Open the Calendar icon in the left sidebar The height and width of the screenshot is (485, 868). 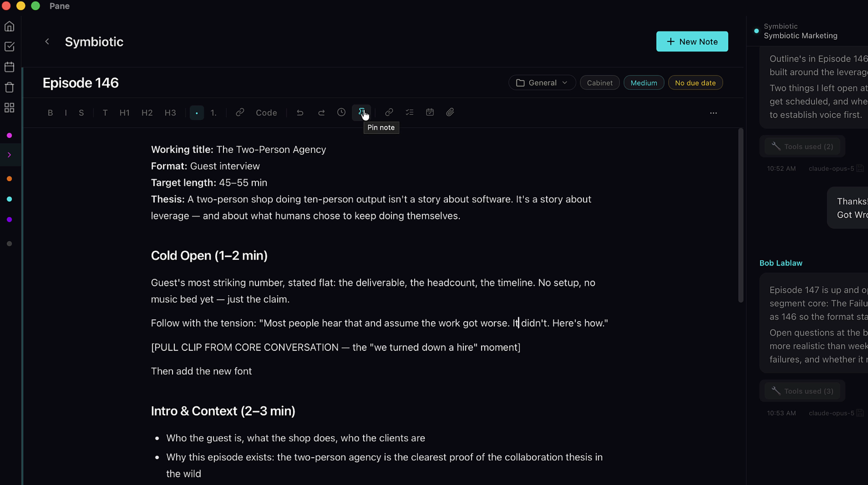[x=9, y=67]
